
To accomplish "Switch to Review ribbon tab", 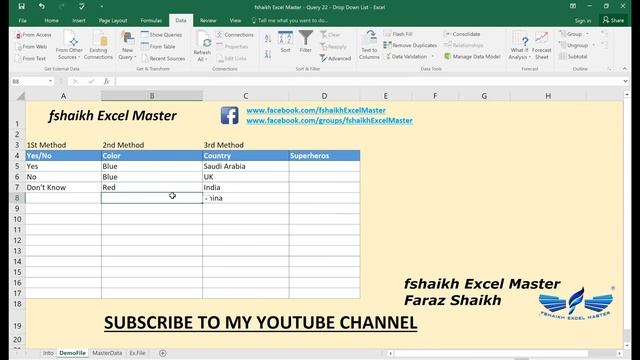I will (x=208, y=20).
